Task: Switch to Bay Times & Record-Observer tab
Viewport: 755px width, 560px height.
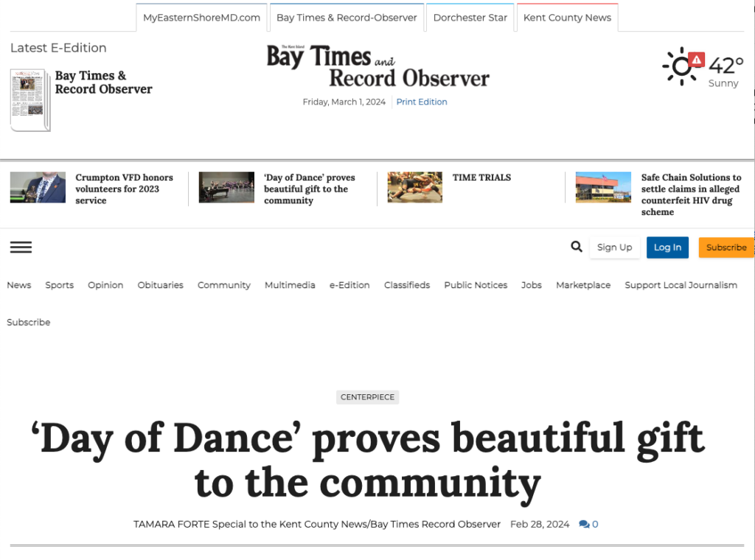Action: [x=347, y=18]
